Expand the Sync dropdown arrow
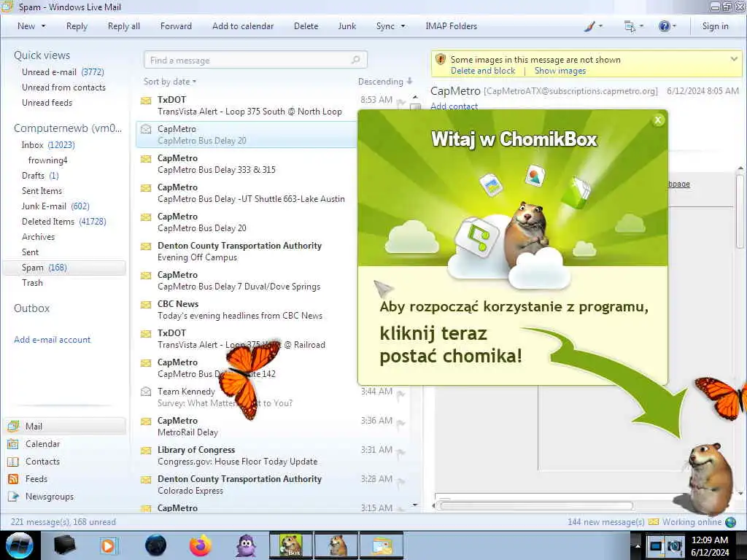The width and height of the screenshot is (747, 560). pos(403,26)
